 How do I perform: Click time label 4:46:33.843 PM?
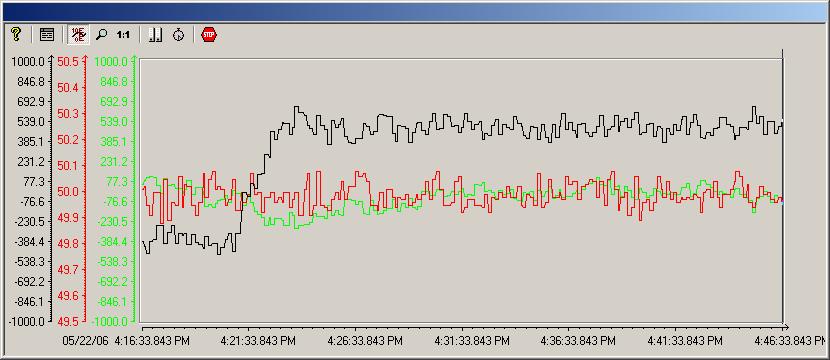tap(790, 341)
